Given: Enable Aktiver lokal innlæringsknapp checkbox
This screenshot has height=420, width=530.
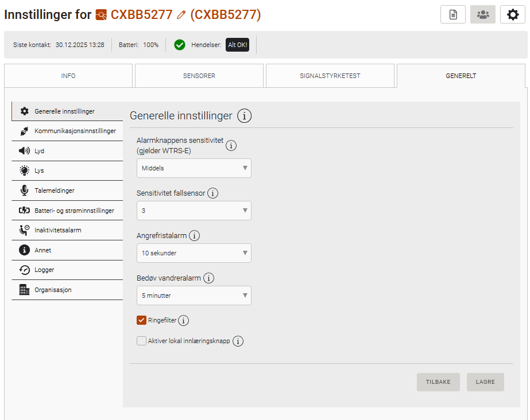Looking at the screenshot, I should coord(142,341).
